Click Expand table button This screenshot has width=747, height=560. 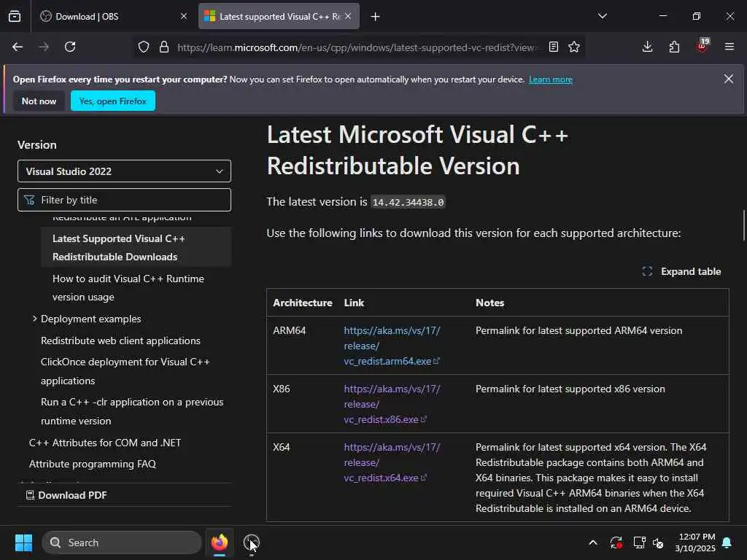coord(682,271)
